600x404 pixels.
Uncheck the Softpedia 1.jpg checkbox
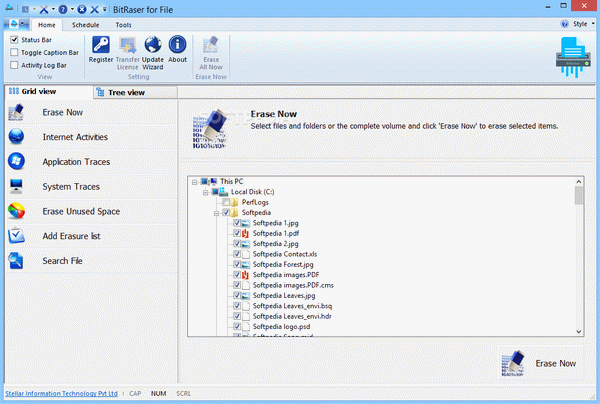[x=237, y=223]
